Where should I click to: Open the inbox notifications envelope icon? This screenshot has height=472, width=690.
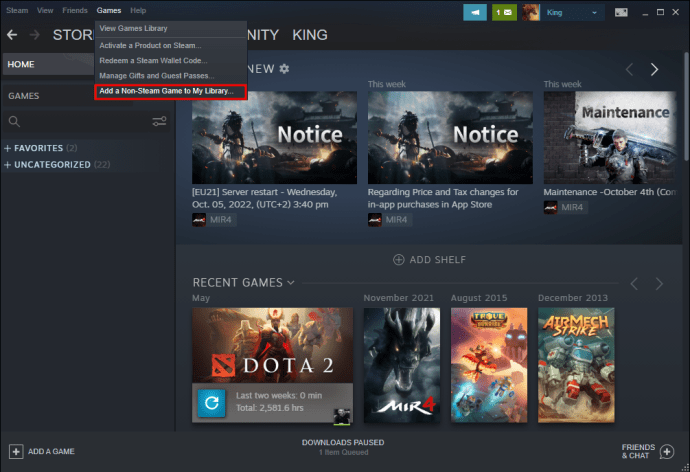click(504, 12)
